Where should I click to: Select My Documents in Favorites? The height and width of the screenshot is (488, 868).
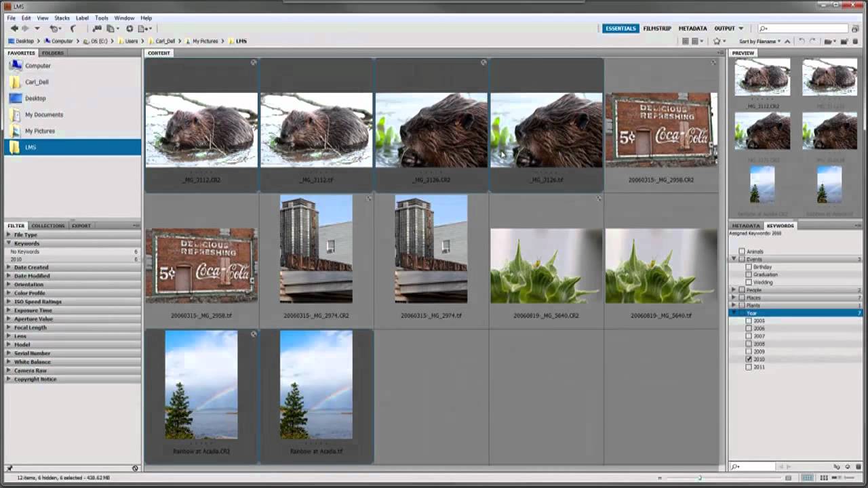point(44,115)
